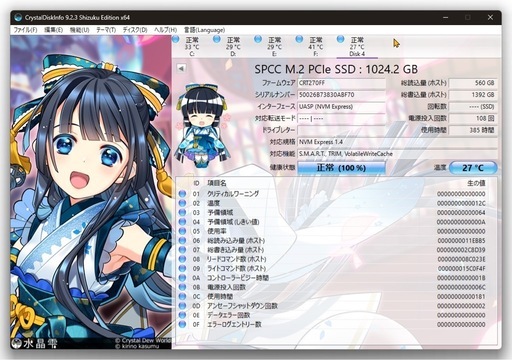Viewport: 512px width, 360px height.
Task: Click the previous disk arrow button
Action: 181,68
